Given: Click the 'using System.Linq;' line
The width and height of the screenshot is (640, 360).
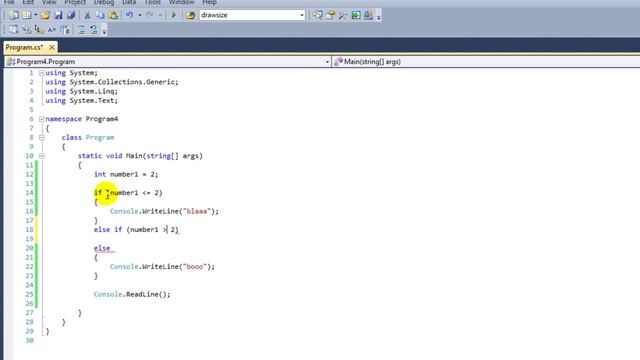Looking at the screenshot, I should pyautogui.click(x=82, y=91).
